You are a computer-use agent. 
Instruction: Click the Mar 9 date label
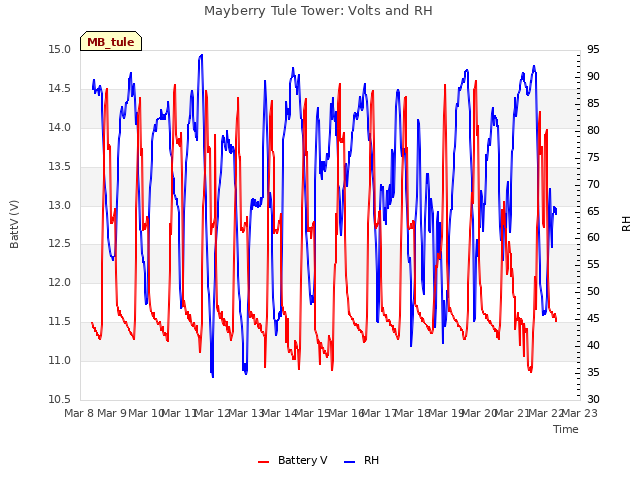pyautogui.click(x=112, y=413)
